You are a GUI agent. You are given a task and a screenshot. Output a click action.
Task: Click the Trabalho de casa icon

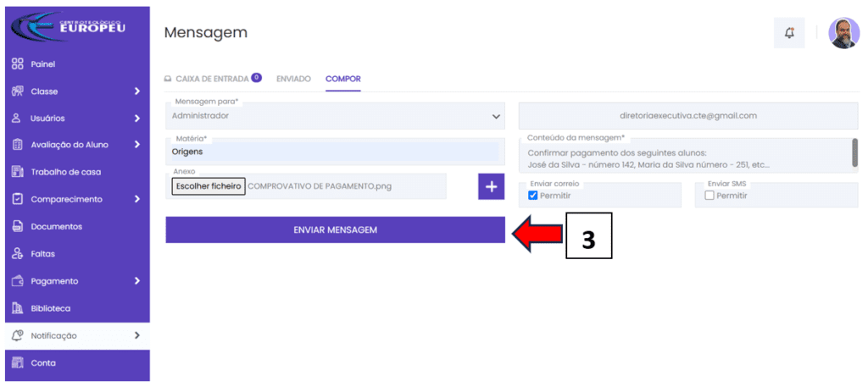tap(17, 172)
